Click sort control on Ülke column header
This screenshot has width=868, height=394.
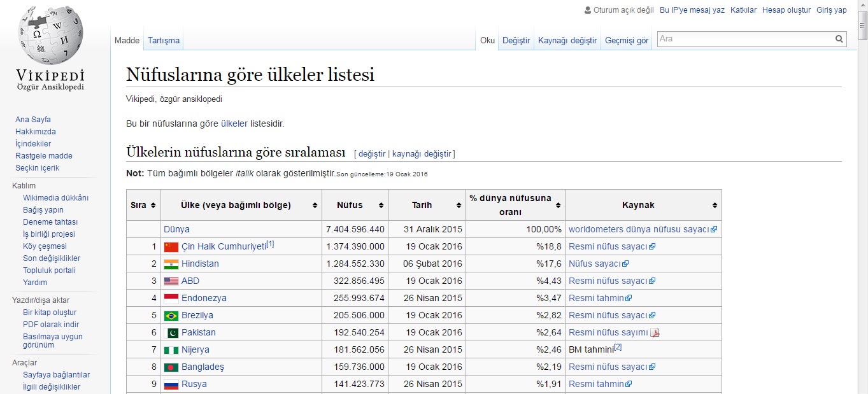pos(315,205)
